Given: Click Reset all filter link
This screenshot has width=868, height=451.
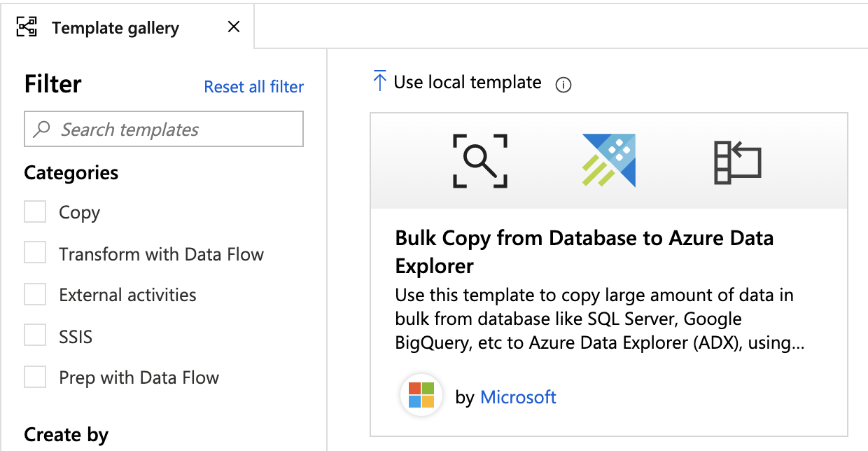Looking at the screenshot, I should [253, 87].
